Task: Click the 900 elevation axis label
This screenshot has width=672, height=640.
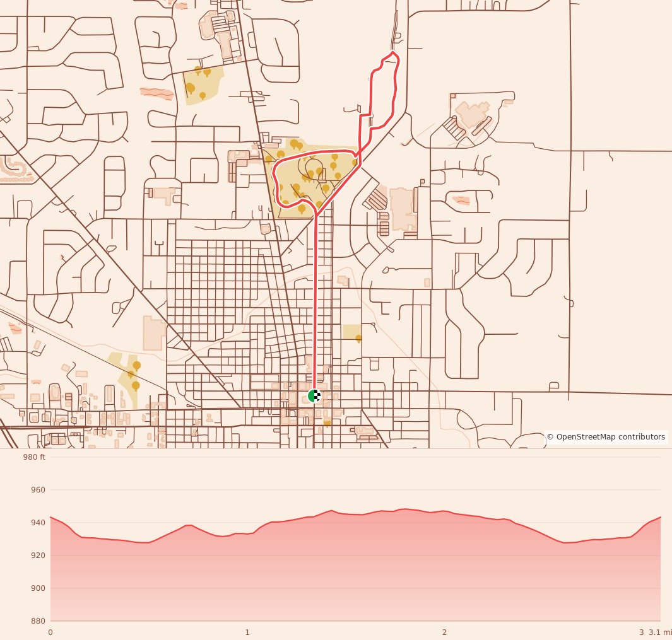Action: pyautogui.click(x=38, y=588)
